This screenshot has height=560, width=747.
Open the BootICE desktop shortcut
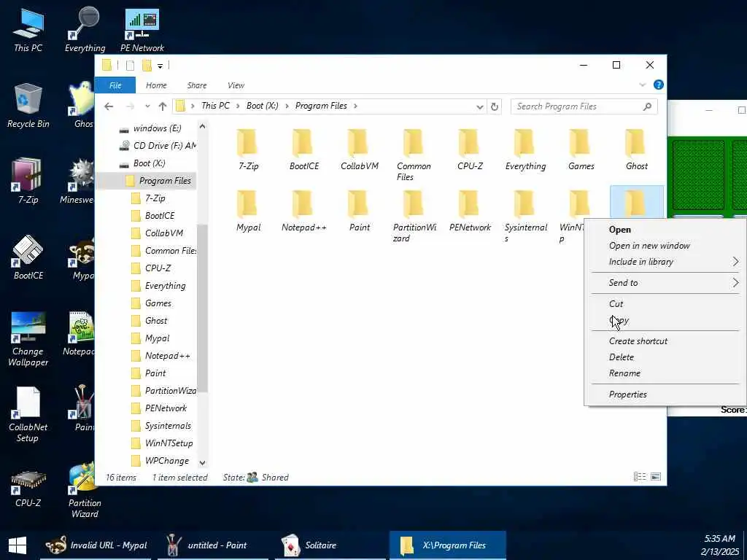point(28,257)
